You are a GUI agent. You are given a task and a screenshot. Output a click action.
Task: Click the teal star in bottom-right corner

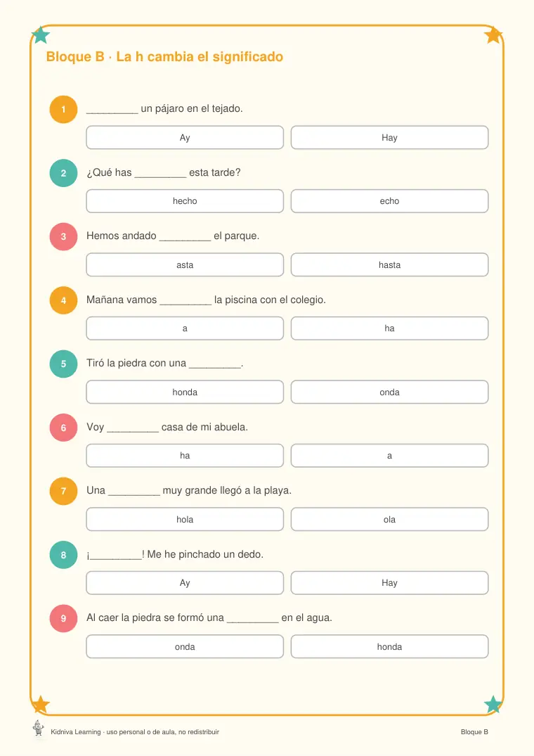tap(493, 705)
